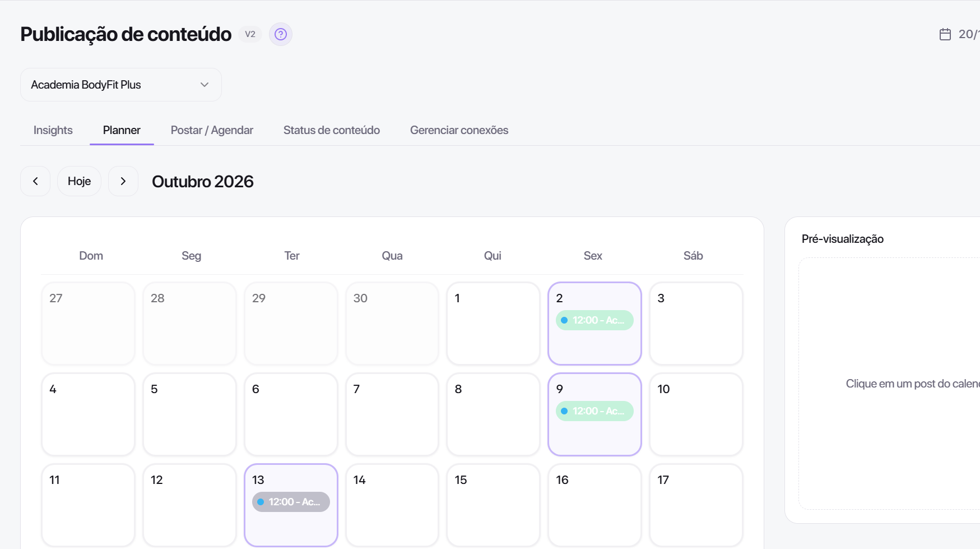Go to previous month with left arrow
The image size is (980, 549).
[x=35, y=181]
